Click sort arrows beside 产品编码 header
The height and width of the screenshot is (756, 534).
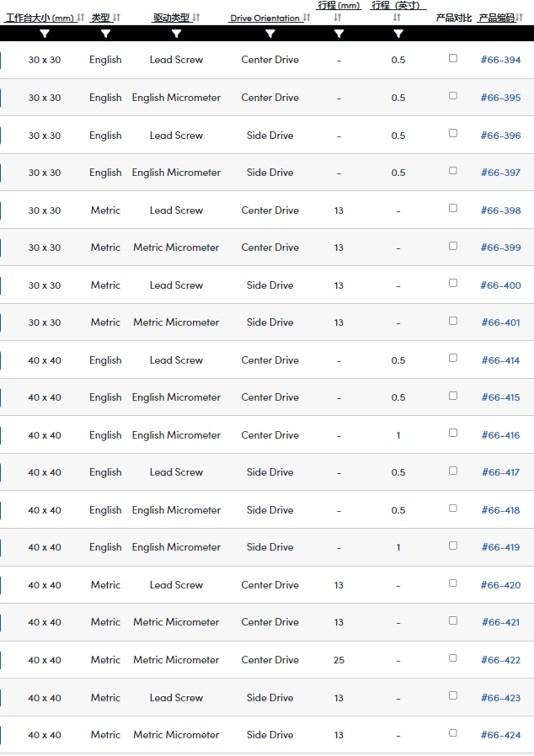point(520,18)
